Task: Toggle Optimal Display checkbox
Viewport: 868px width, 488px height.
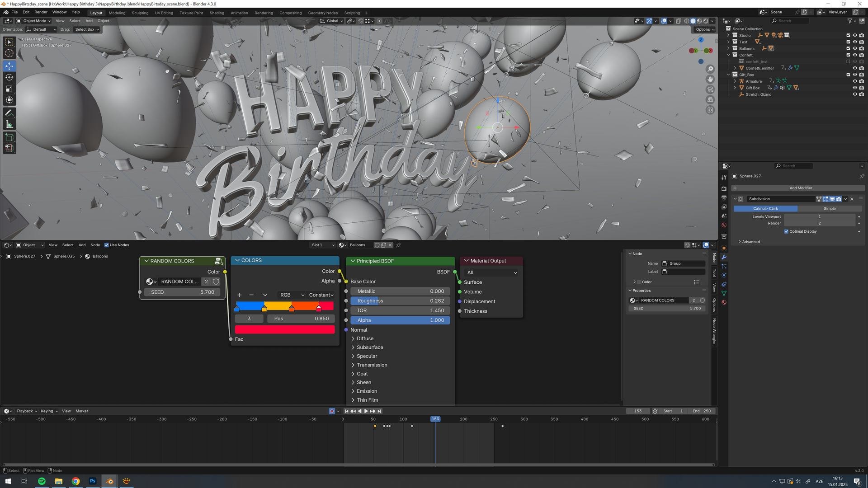Action: pos(786,231)
